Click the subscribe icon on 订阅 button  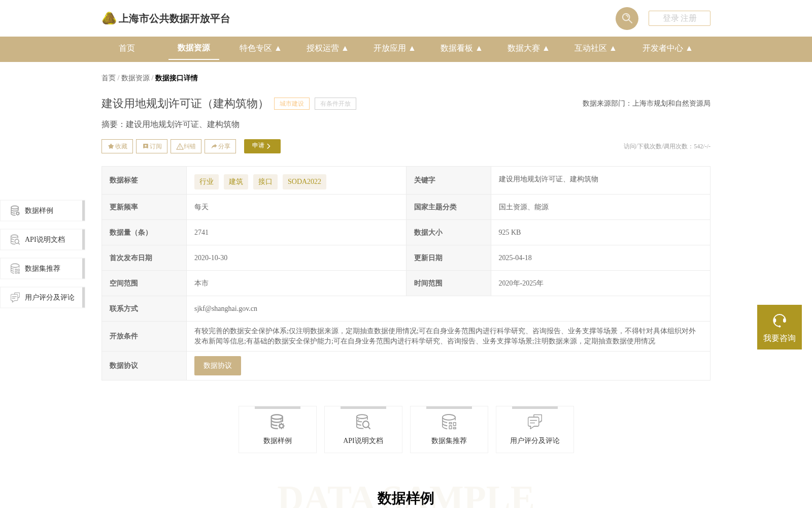click(145, 146)
